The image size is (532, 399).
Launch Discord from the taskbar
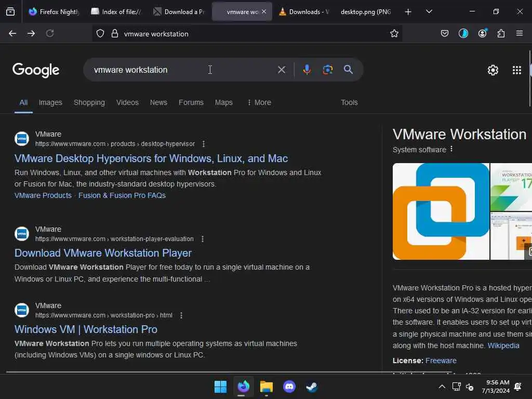click(x=289, y=387)
